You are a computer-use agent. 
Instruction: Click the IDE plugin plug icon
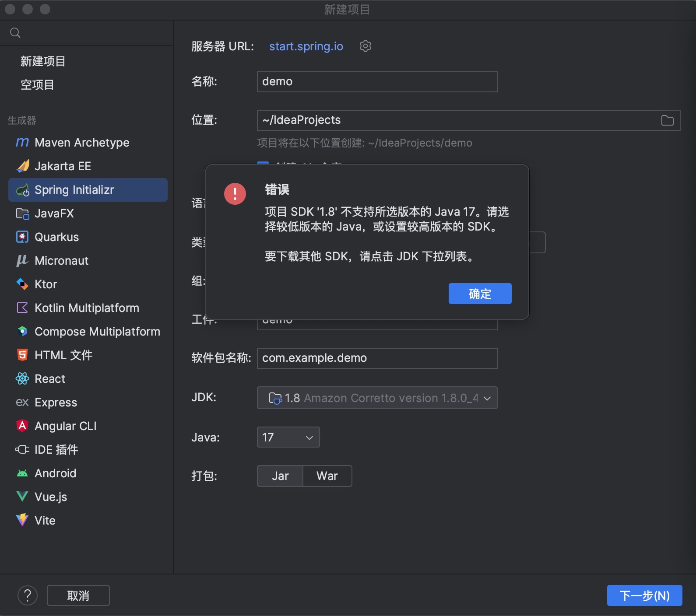pyautogui.click(x=22, y=450)
